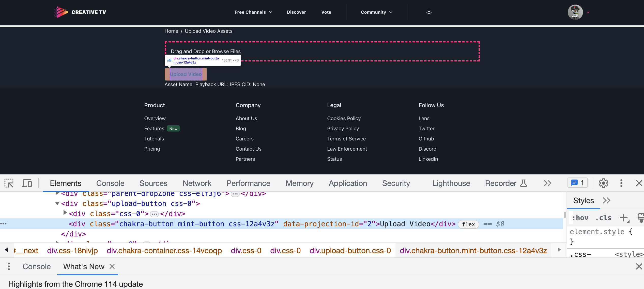Open the DevTools three-dot customize menu
This screenshot has width=644, height=289.
[x=621, y=183]
